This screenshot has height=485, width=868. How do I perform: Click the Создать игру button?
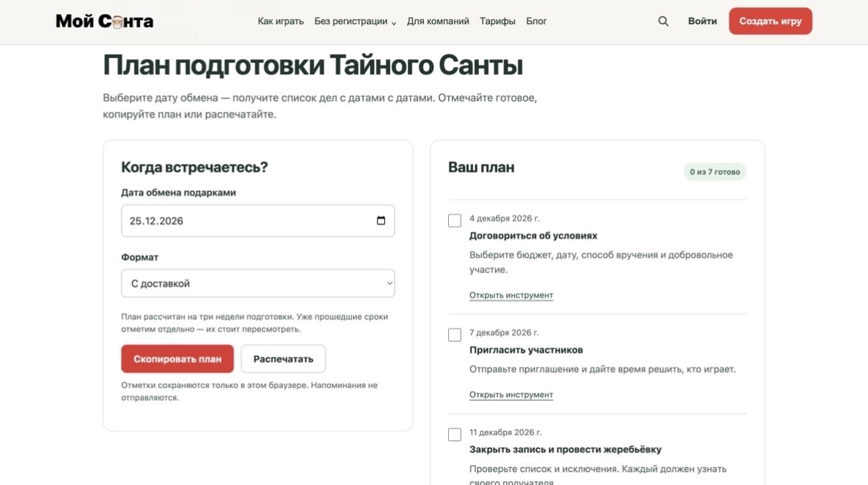coord(770,21)
